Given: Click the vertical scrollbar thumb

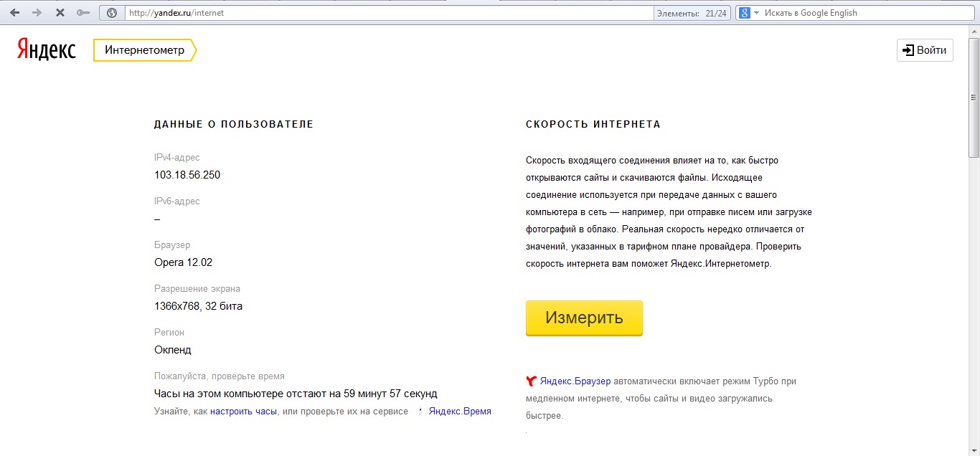Looking at the screenshot, I should 974,97.
